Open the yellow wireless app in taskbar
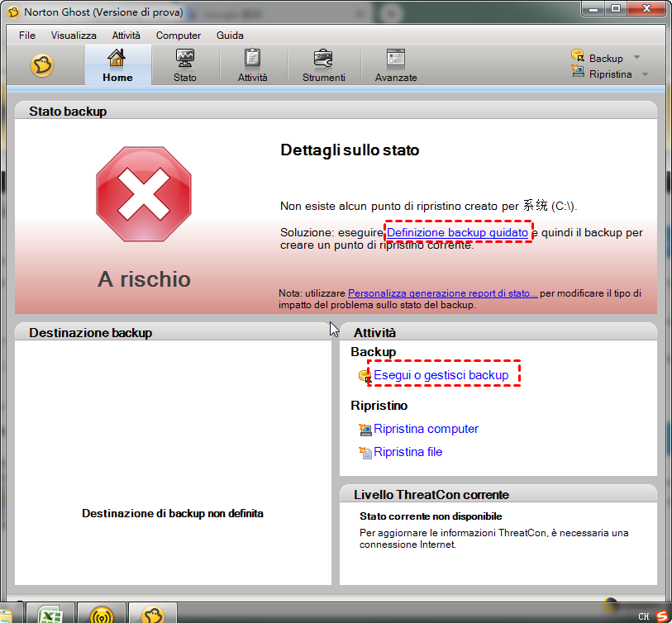This screenshot has height=623, width=672. pyautogui.click(x=102, y=614)
